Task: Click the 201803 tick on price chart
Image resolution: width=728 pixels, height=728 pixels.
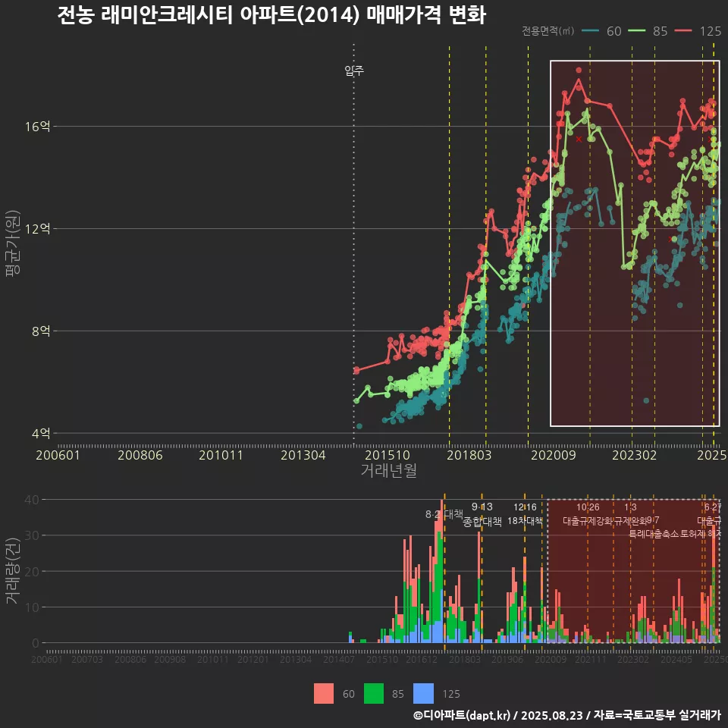Action: [469, 455]
